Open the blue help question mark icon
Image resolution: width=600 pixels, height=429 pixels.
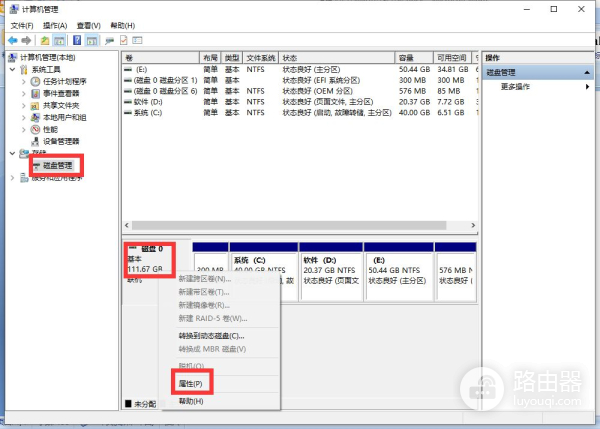click(77, 40)
